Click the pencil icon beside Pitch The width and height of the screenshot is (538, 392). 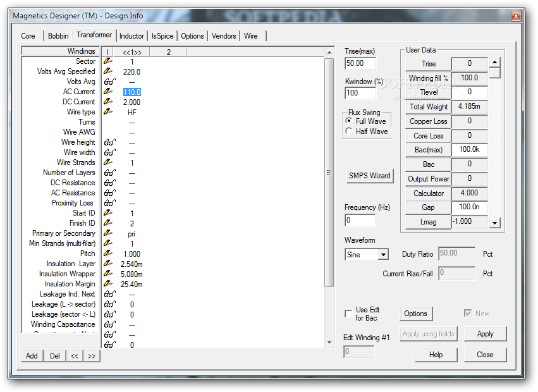tap(108, 254)
